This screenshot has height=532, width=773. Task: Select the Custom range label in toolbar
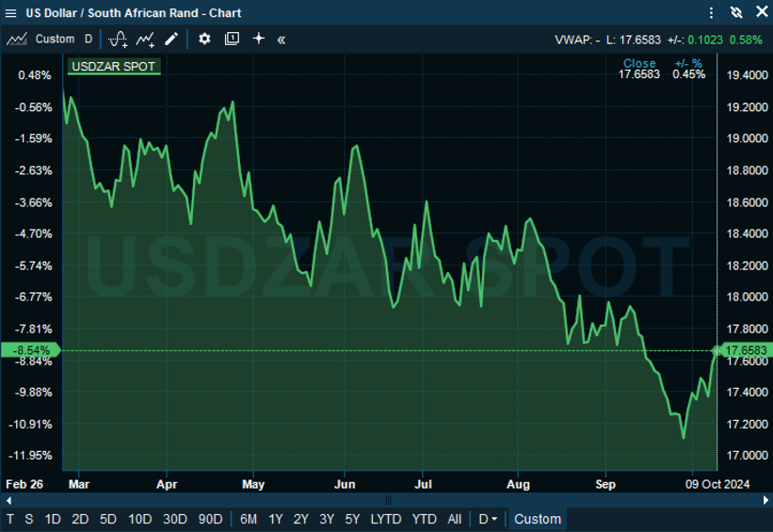[55, 39]
